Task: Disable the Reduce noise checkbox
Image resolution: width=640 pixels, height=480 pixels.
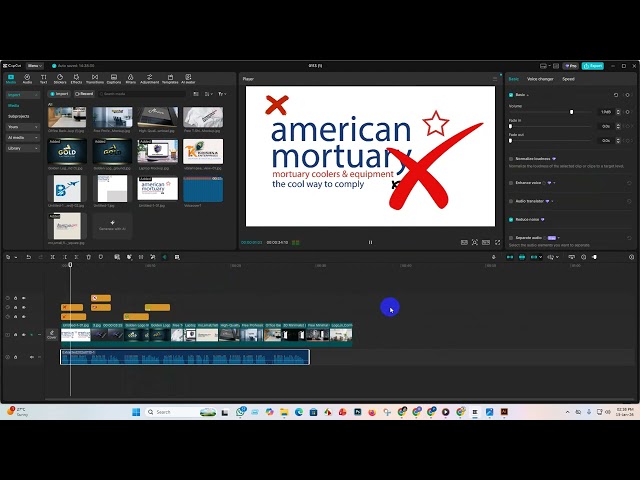Action: coord(511,220)
